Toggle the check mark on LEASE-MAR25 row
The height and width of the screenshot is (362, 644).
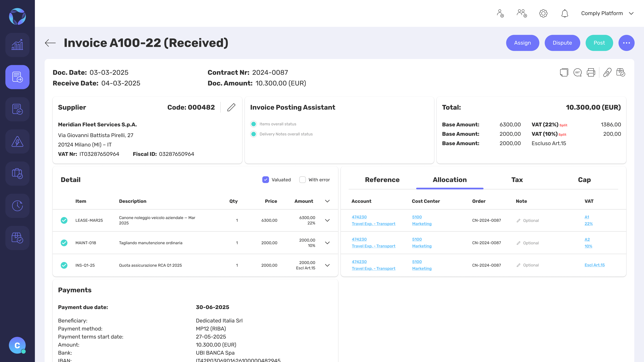pos(64,220)
